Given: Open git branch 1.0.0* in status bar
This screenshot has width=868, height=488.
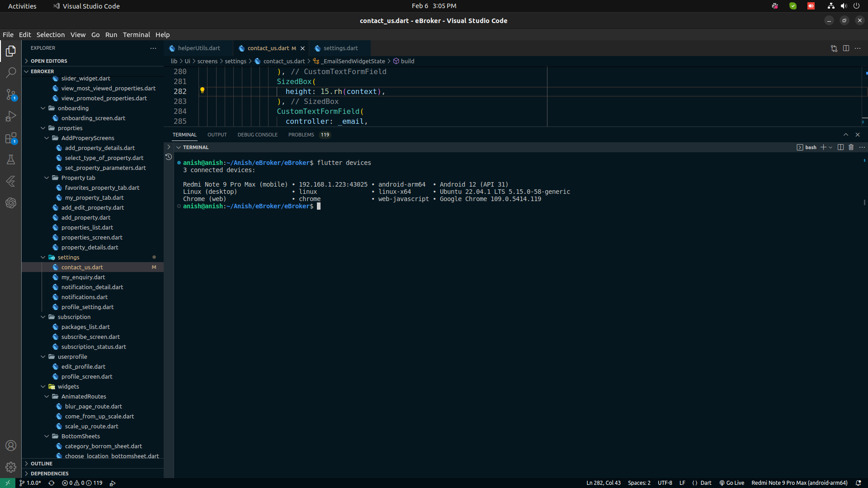Looking at the screenshot, I should tap(30, 483).
